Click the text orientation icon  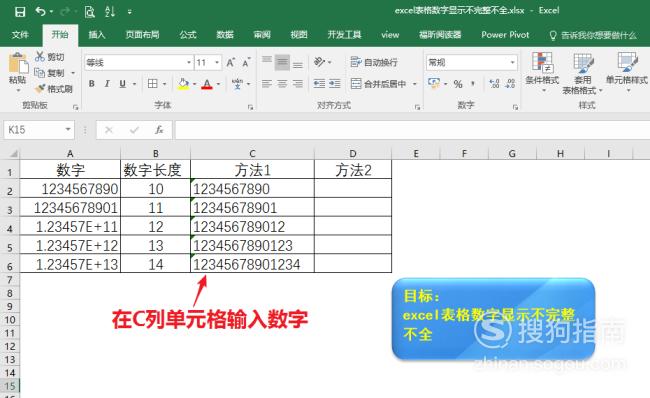[319, 62]
